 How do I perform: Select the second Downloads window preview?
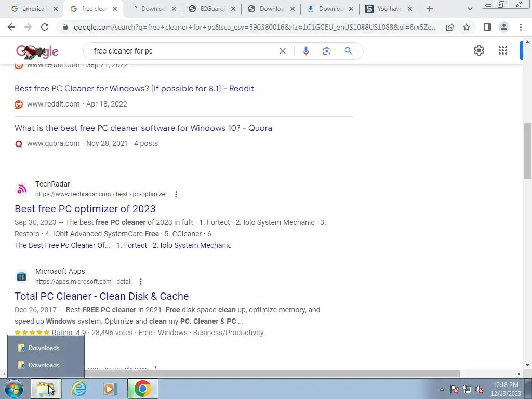coord(46,365)
